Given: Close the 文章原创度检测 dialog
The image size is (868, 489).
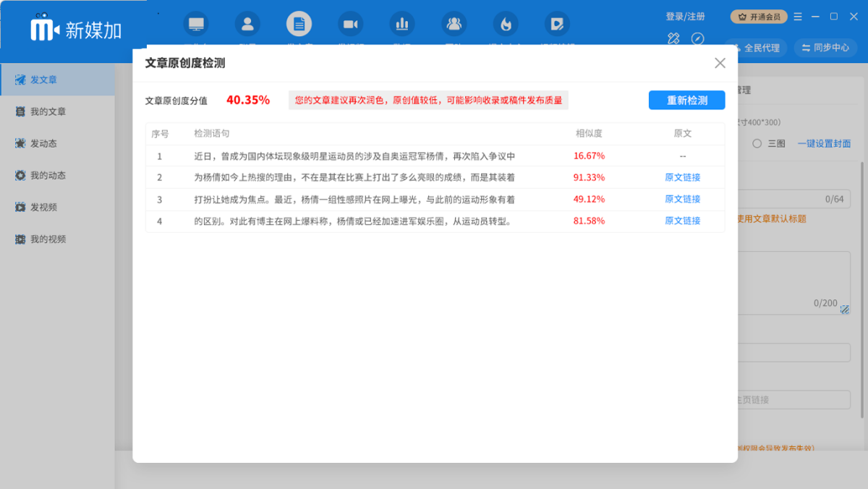Looking at the screenshot, I should click(720, 63).
